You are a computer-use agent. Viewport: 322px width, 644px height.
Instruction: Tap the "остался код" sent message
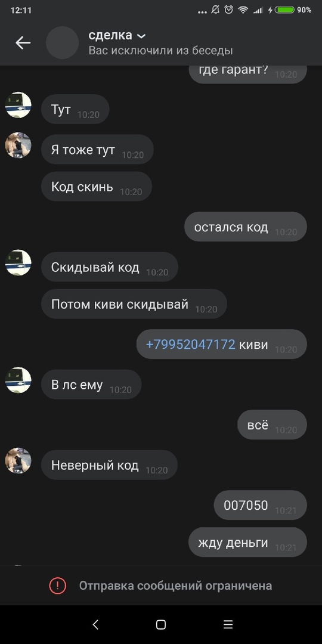coord(246,227)
